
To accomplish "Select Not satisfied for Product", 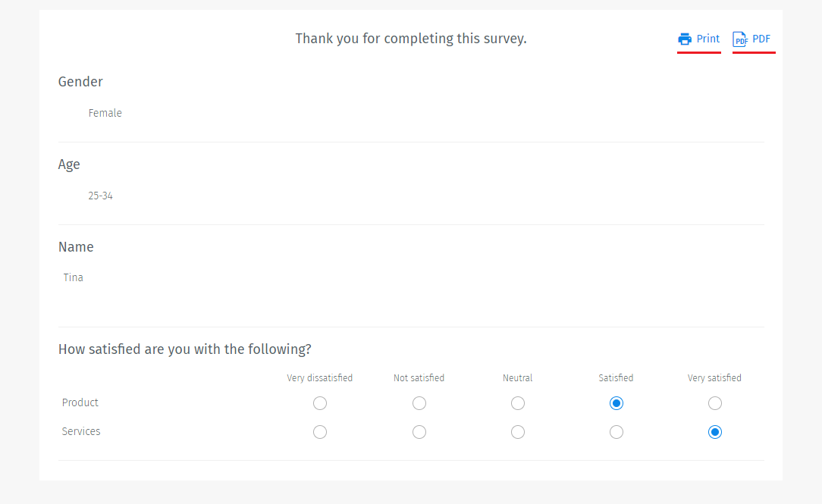I will [x=419, y=403].
